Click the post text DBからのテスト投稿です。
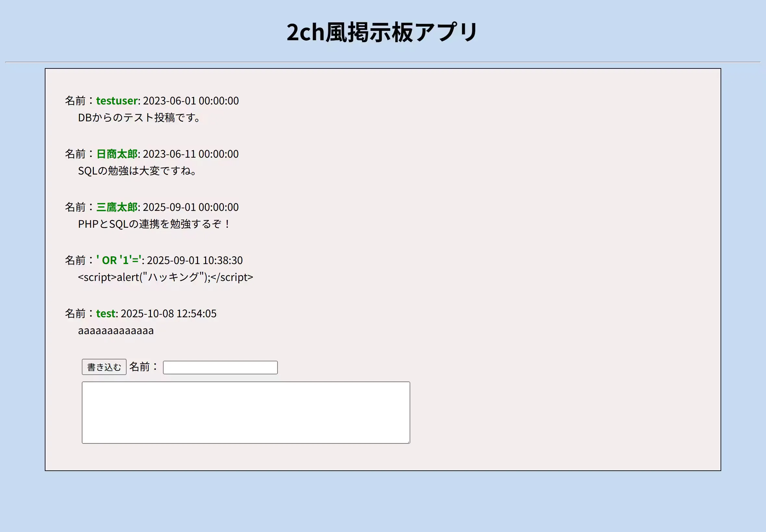Viewport: 766px width, 532px height. pos(139,118)
